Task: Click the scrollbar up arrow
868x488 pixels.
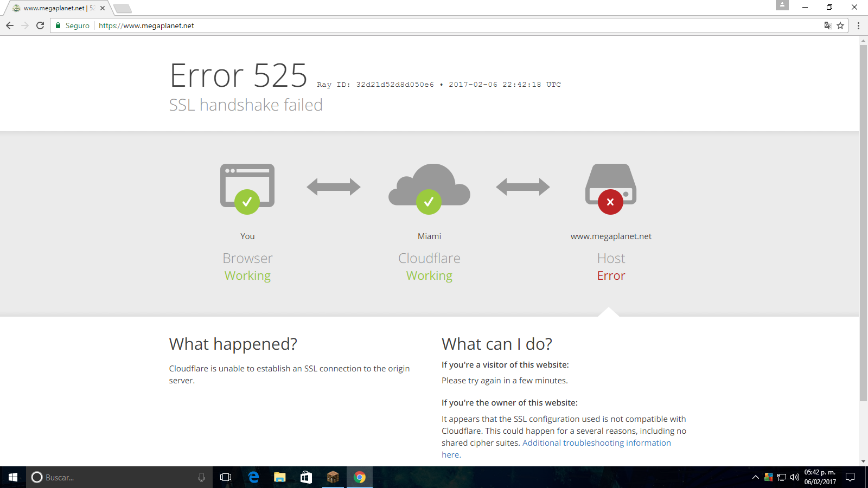Action: (863, 40)
